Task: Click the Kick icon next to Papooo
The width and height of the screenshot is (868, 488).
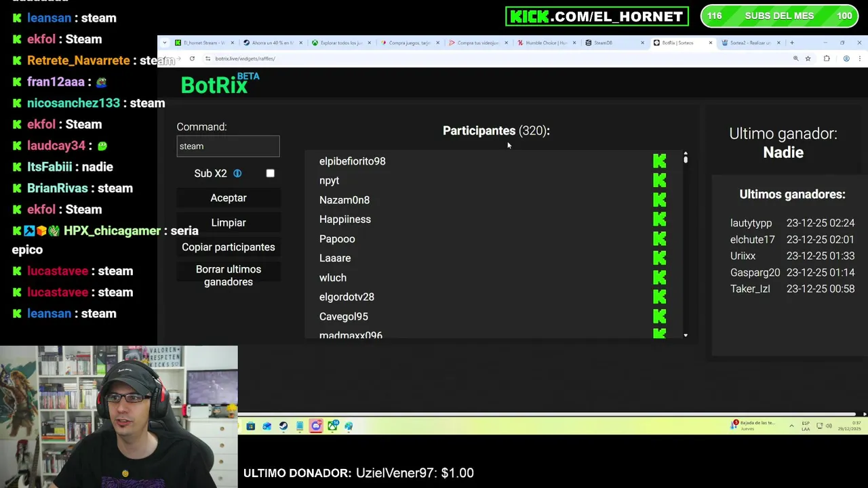Action: (x=659, y=239)
